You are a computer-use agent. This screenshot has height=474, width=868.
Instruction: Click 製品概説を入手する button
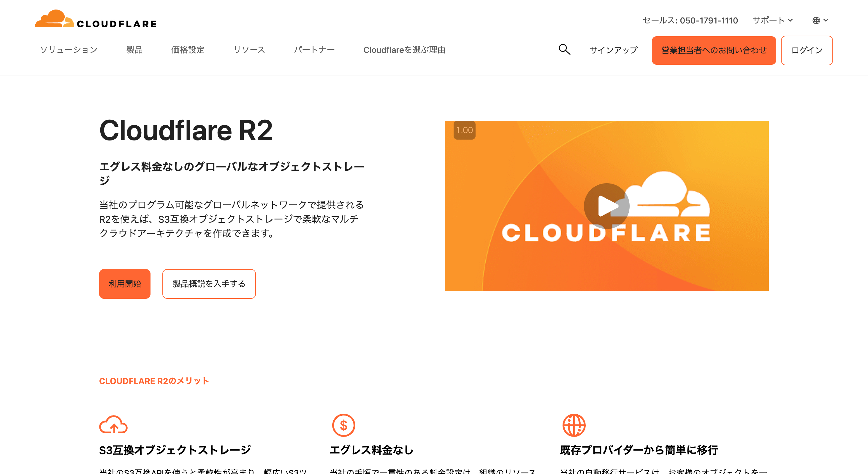[x=209, y=284]
